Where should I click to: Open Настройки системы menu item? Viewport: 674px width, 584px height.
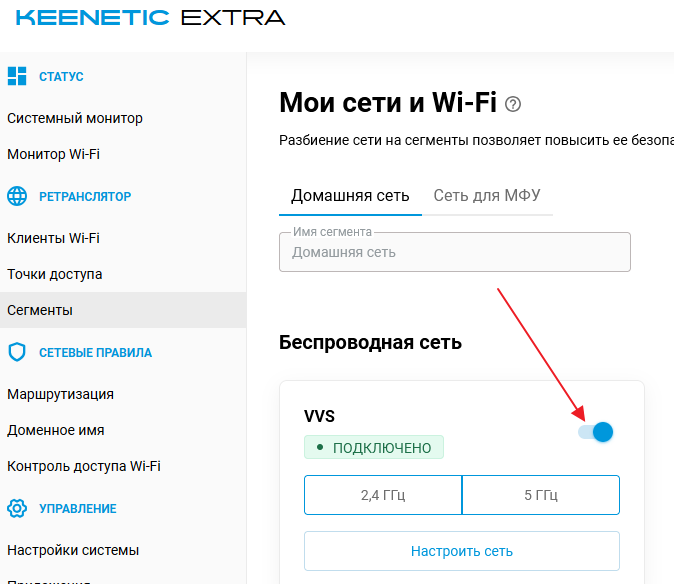[x=73, y=550]
